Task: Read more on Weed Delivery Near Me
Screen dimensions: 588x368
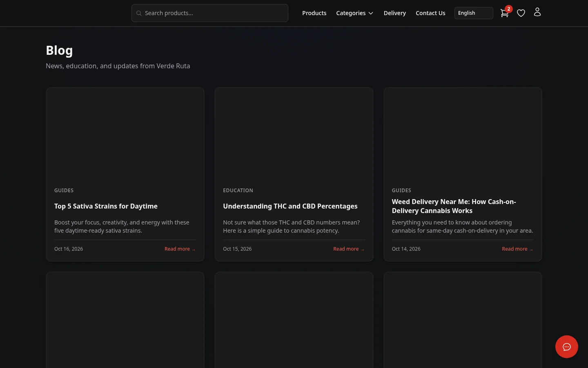Action: (x=517, y=249)
